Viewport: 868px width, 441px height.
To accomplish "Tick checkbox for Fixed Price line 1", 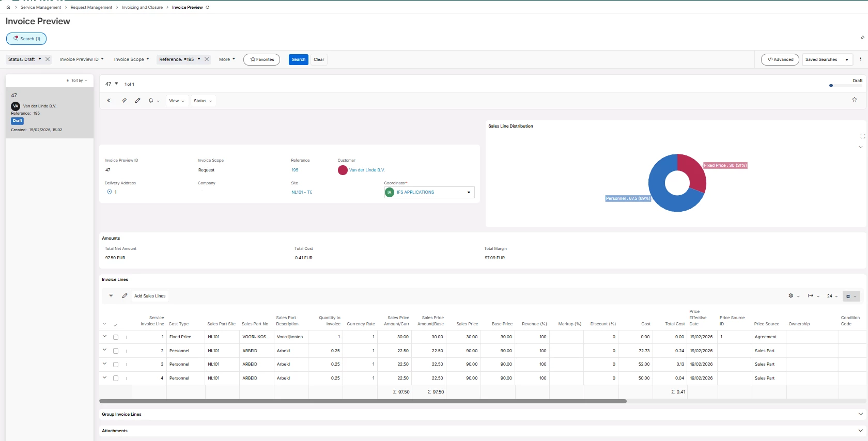I will coord(116,337).
